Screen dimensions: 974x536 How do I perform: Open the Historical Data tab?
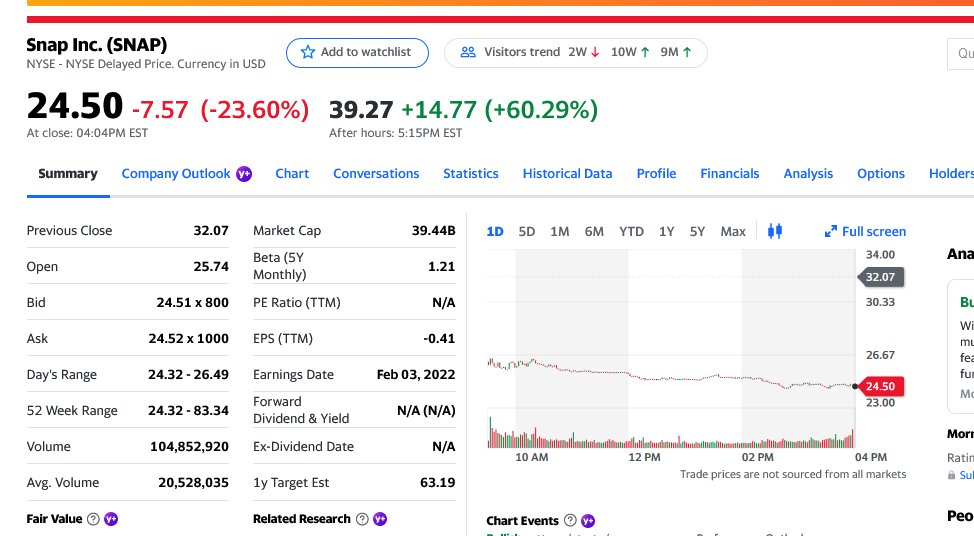coord(567,174)
